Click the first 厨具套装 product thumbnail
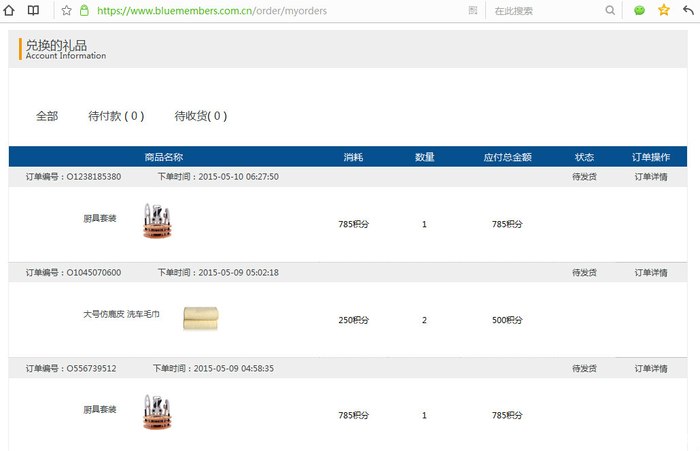This screenshot has height=451, width=700. click(x=156, y=221)
